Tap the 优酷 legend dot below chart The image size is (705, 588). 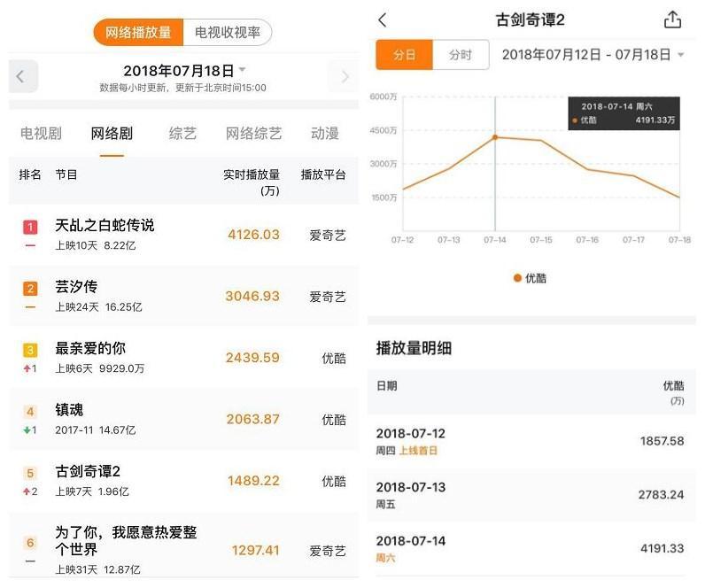tap(517, 278)
